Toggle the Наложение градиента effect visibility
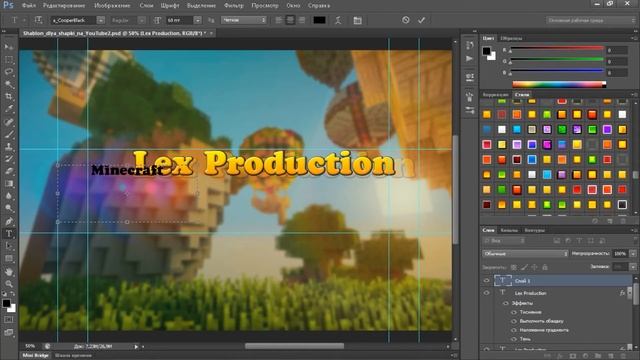The width and height of the screenshot is (640, 360). click(514, 330)
